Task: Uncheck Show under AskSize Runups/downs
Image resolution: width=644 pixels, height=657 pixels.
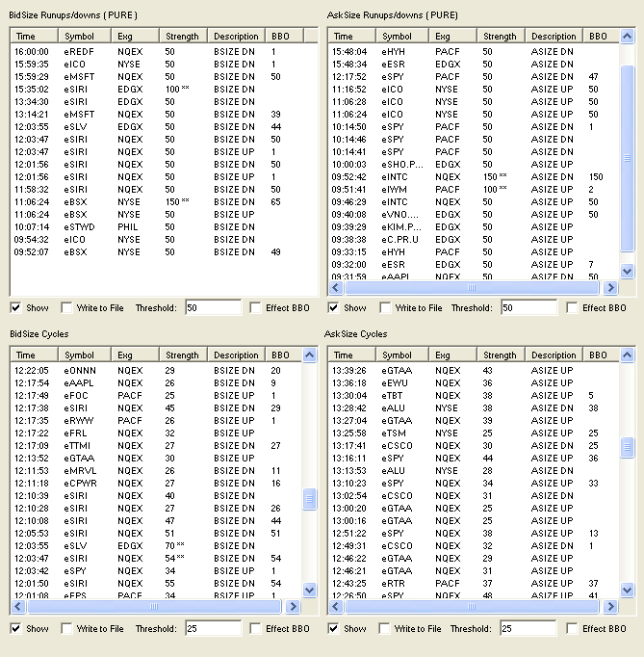Action: coord(333,308)
